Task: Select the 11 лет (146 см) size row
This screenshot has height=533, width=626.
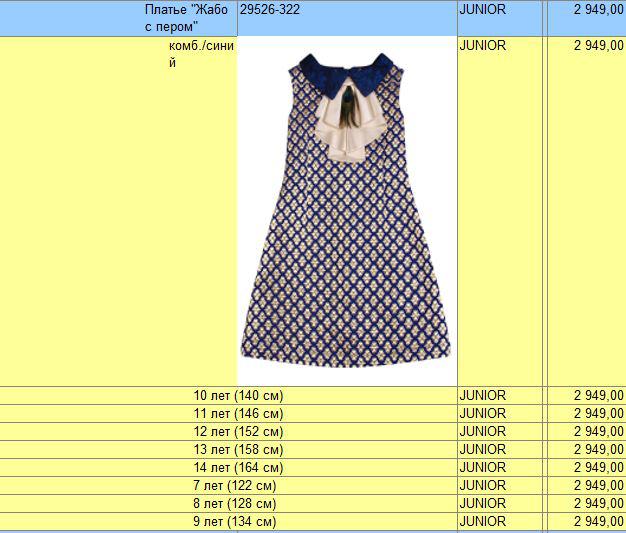Action: tap(238, 414)
